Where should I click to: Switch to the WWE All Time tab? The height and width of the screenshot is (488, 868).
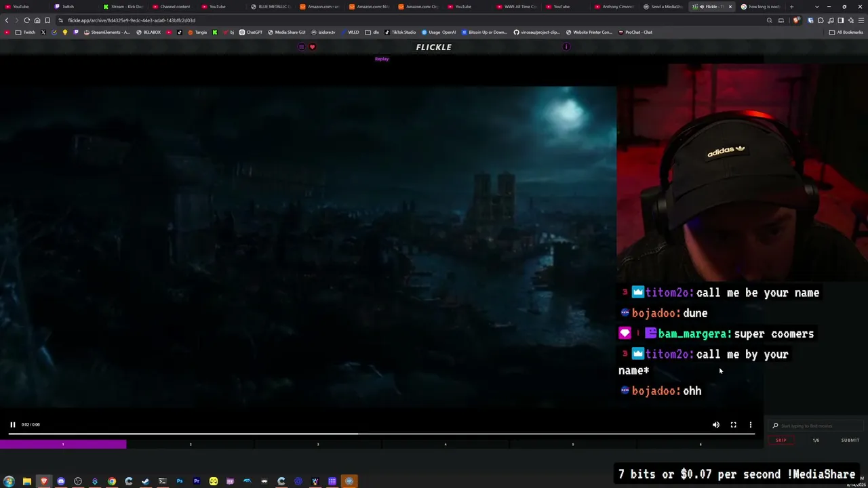516,7
